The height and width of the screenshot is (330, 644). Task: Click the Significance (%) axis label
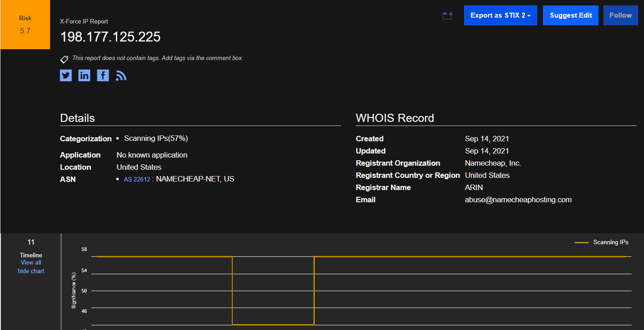pos(74,291)
